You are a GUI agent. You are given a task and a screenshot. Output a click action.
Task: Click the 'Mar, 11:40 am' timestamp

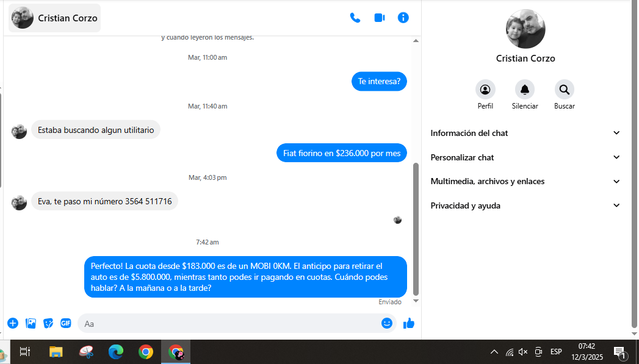[208, 106]
